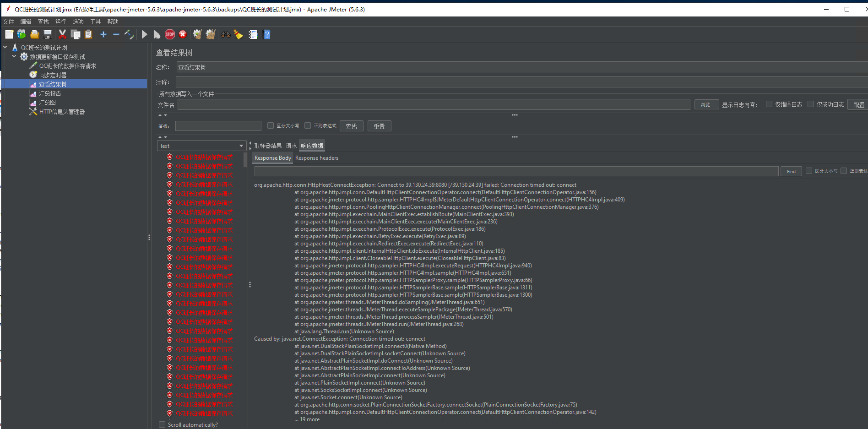868x429 pixels.
Task: Select 汇总图 listener in tree
Action: 47,103
